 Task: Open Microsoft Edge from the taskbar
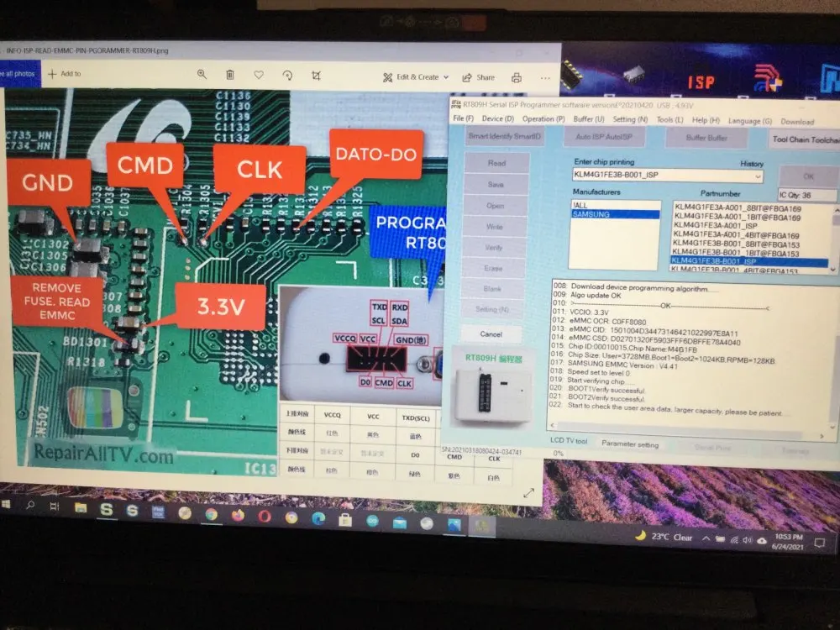click(x=318, y=518)
